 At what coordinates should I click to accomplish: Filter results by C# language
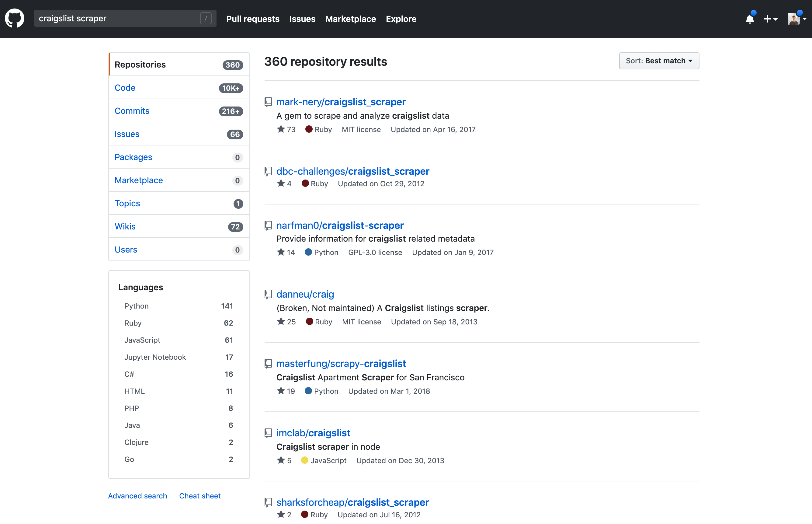click(x=179, y=374)
